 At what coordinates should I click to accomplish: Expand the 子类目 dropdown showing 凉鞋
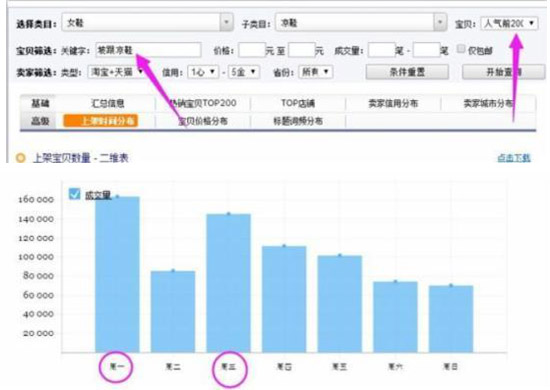(361, 23)
